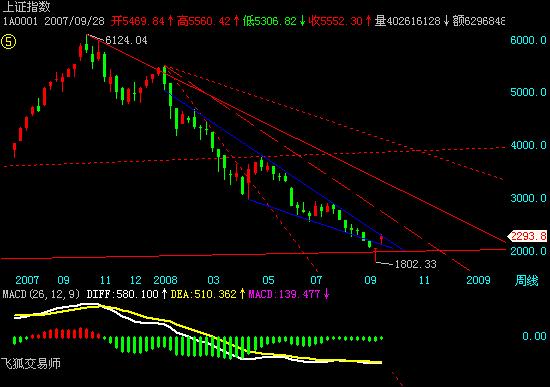Click the 周线 weekly period label
550x387 pixels.
(x=526, y=281)
